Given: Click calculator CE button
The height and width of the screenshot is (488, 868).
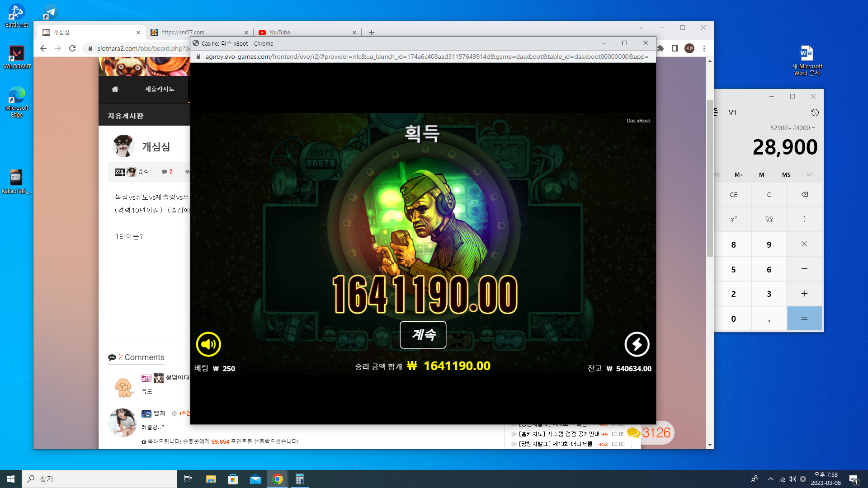Looking at the screenshot, I should point(733,195).
